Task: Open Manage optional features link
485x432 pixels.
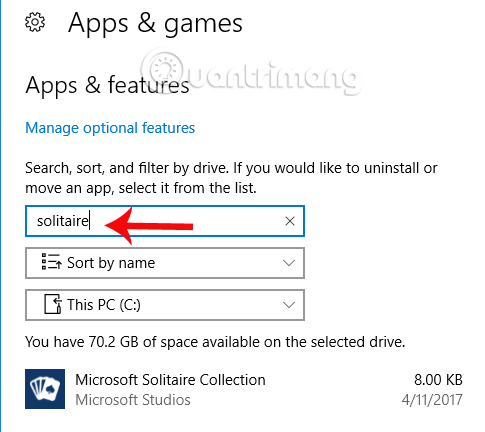Action: coord(110,128)
